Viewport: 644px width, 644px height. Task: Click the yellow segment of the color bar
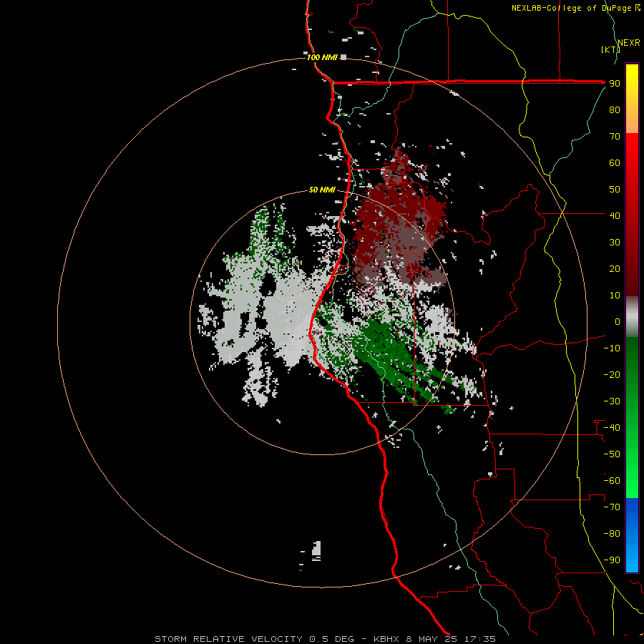coord(632,99)
